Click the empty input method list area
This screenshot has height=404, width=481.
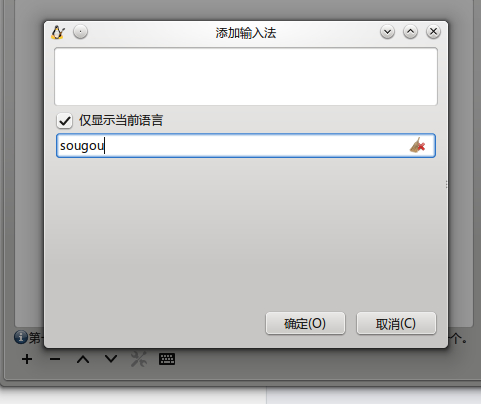(246, 76)
